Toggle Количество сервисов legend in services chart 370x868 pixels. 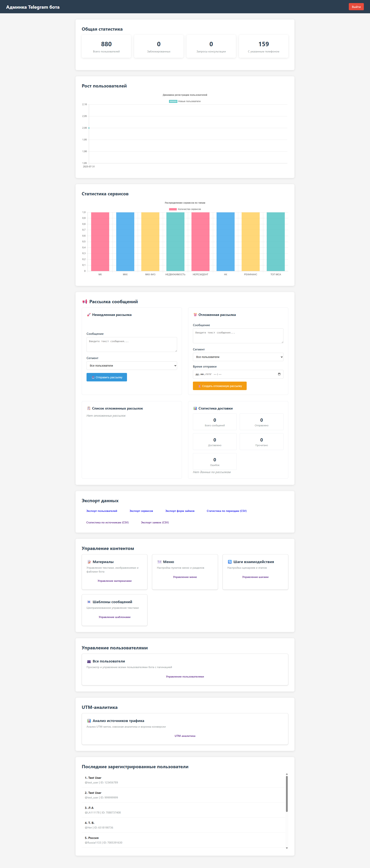[185, 209]
